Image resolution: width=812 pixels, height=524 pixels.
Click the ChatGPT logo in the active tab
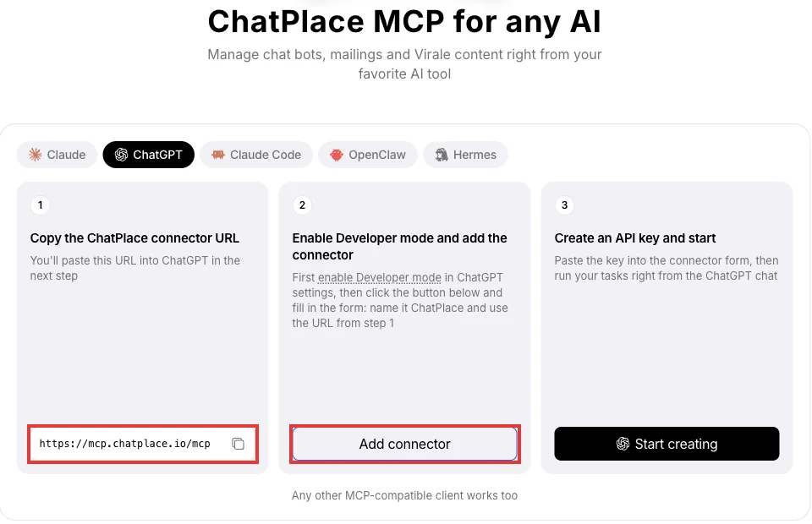(121, 155)
